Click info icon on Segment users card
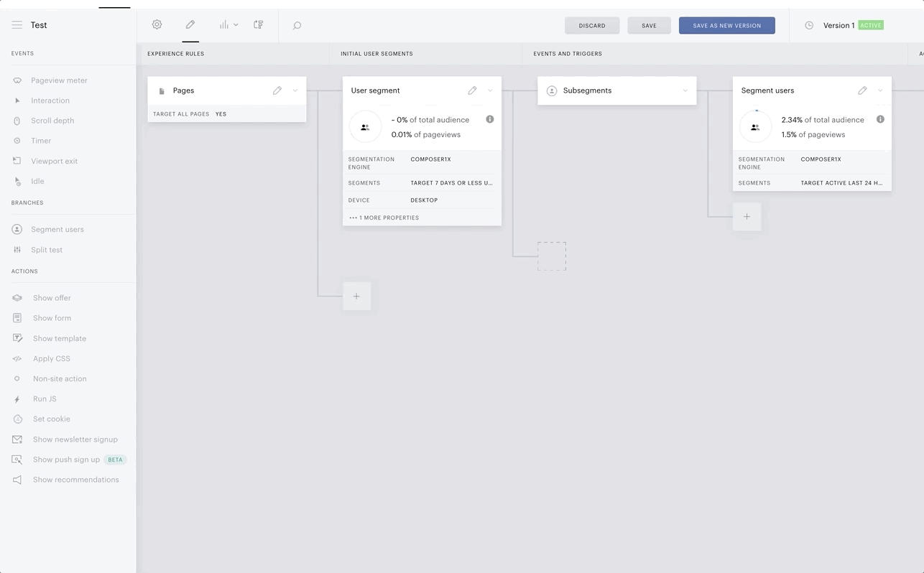The height and width of the screenshot is (573, 924). coord(880,119)
